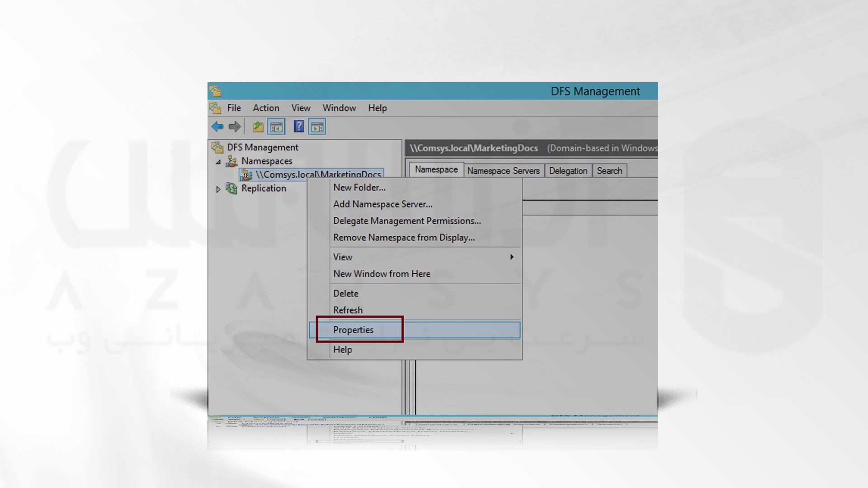Click Delegate Management Permissions option
This screenshot has height=488, width=868.
click(x=406, y=221)
